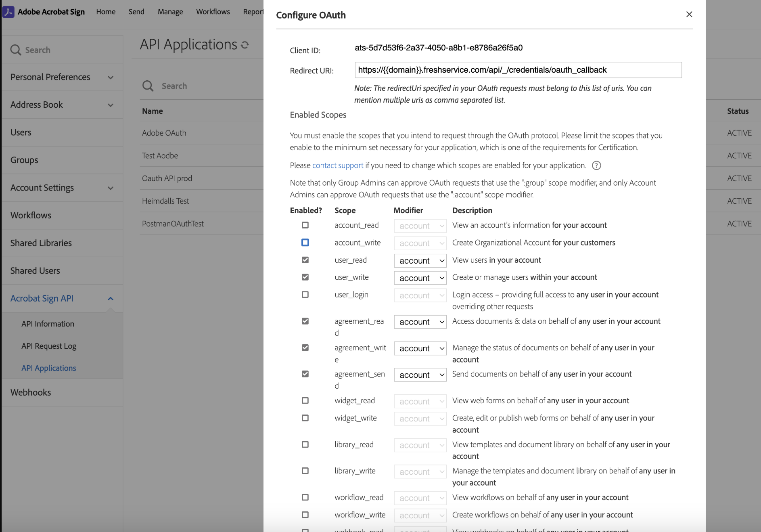This screenshot has width=761, height=532.
Task: Open the Reports top menu
Action: pyautogui.click(x=253, y=12)
